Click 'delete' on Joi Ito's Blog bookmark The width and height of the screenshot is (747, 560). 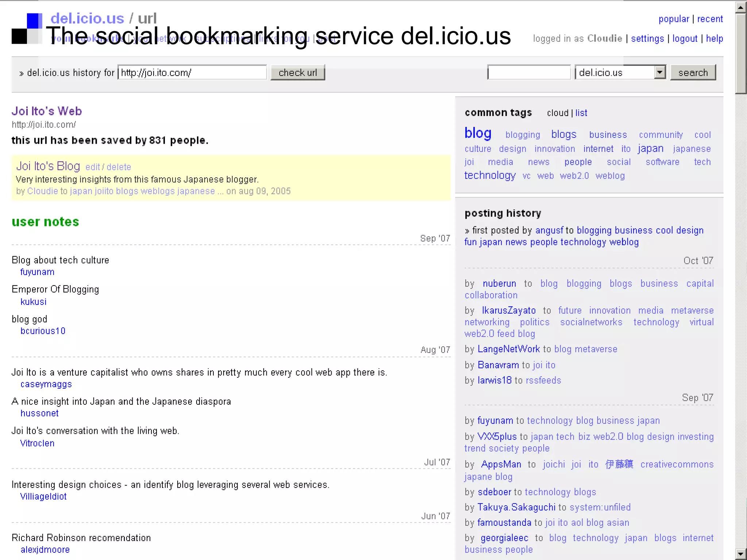[x=119, y=167]
